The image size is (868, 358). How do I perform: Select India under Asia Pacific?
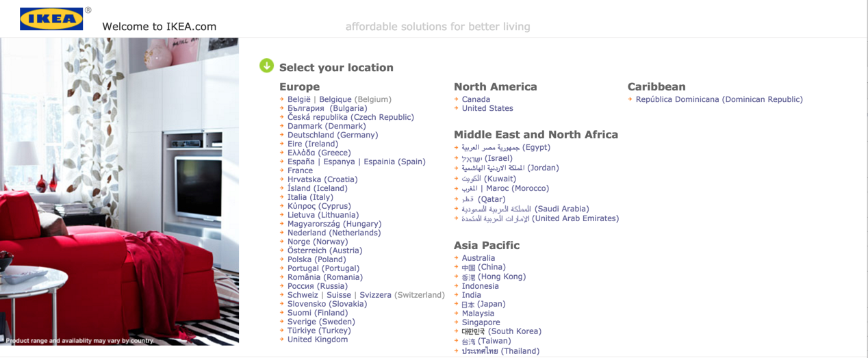(472, 295)
